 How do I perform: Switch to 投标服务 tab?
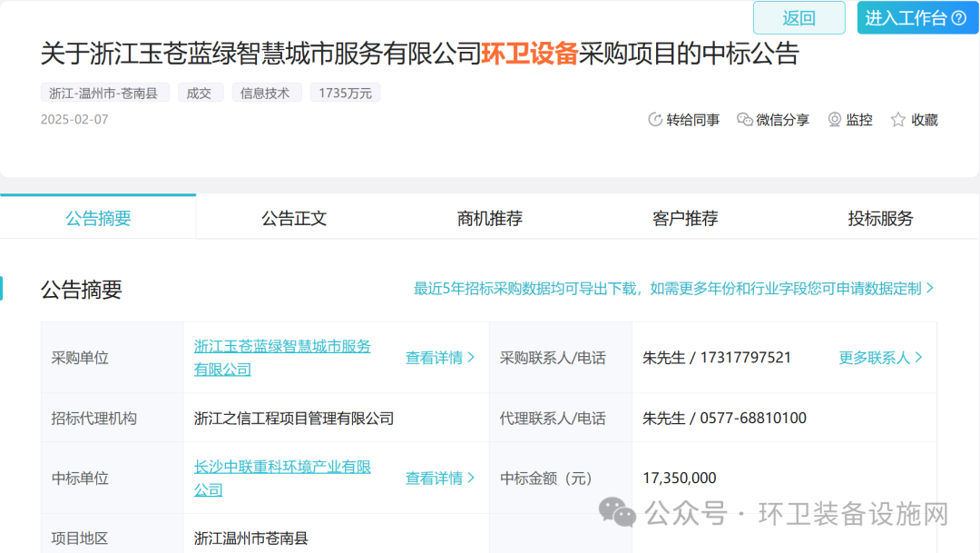[880, 218]
